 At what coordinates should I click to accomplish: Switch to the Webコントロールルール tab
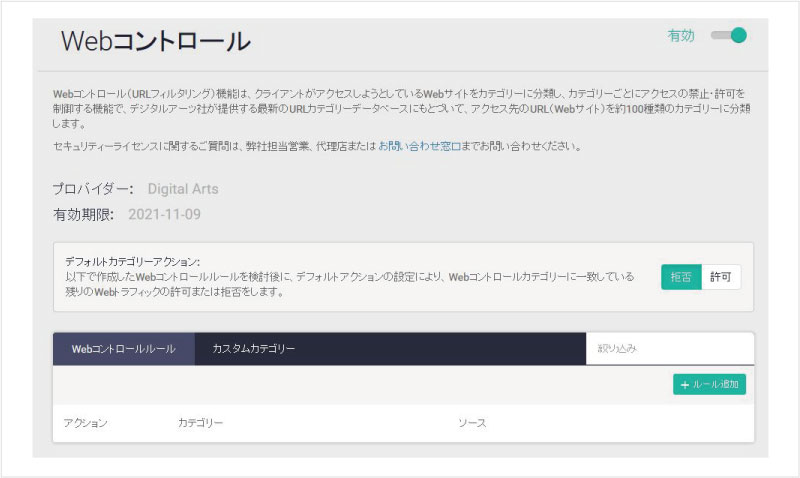pyautogui.click(x=123, y=349)
